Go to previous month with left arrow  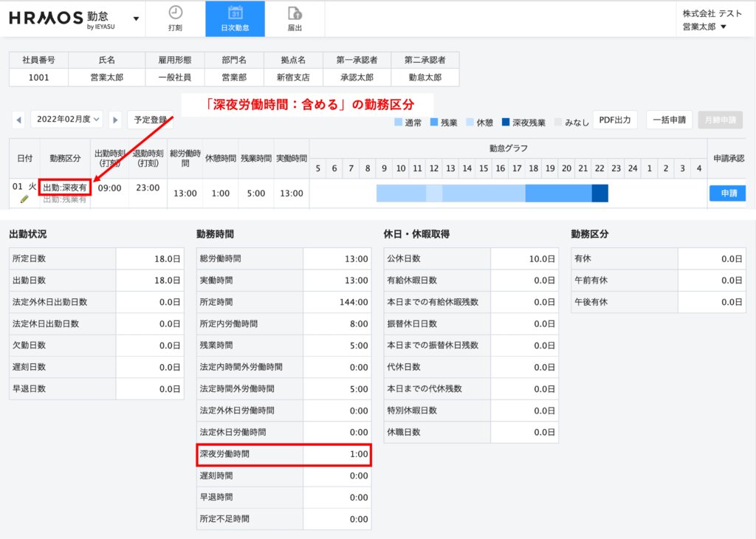pos(19,120)
